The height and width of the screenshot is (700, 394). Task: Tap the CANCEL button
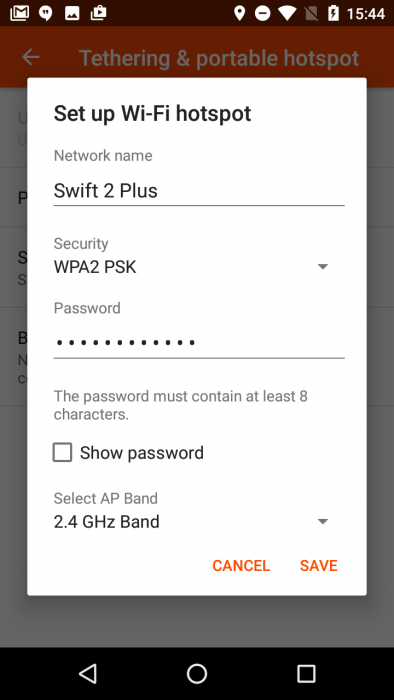(x=241, y=566)
